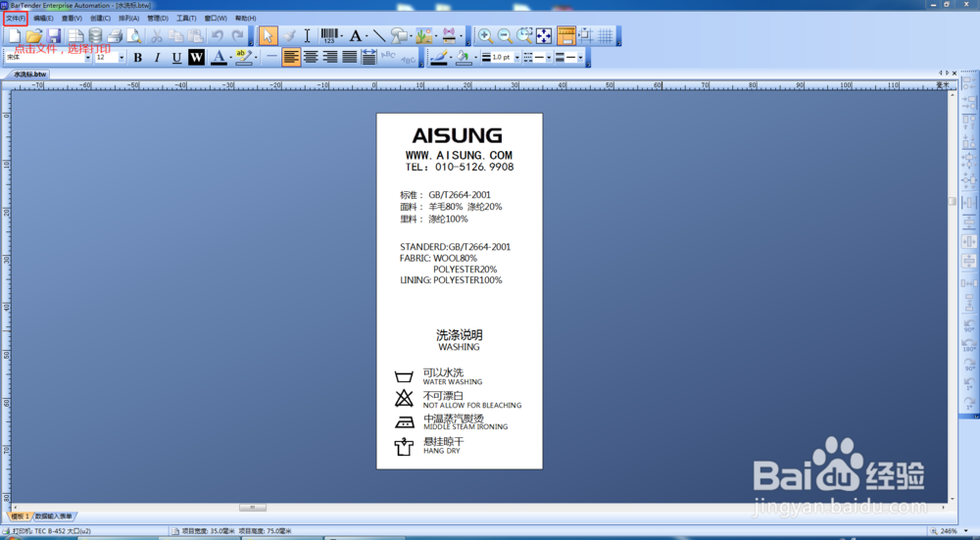
Task: Choose the text object 'A' tool
Action: [x=355, y=35]
